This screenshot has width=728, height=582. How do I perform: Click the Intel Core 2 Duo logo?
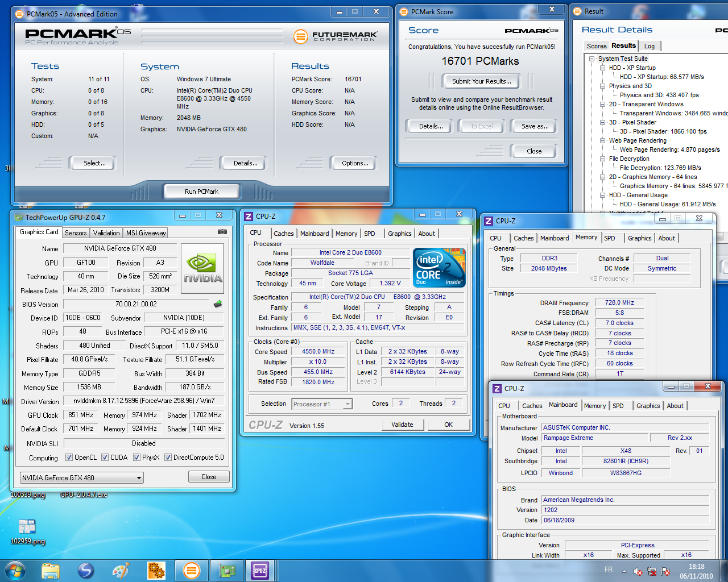[439, 267]
